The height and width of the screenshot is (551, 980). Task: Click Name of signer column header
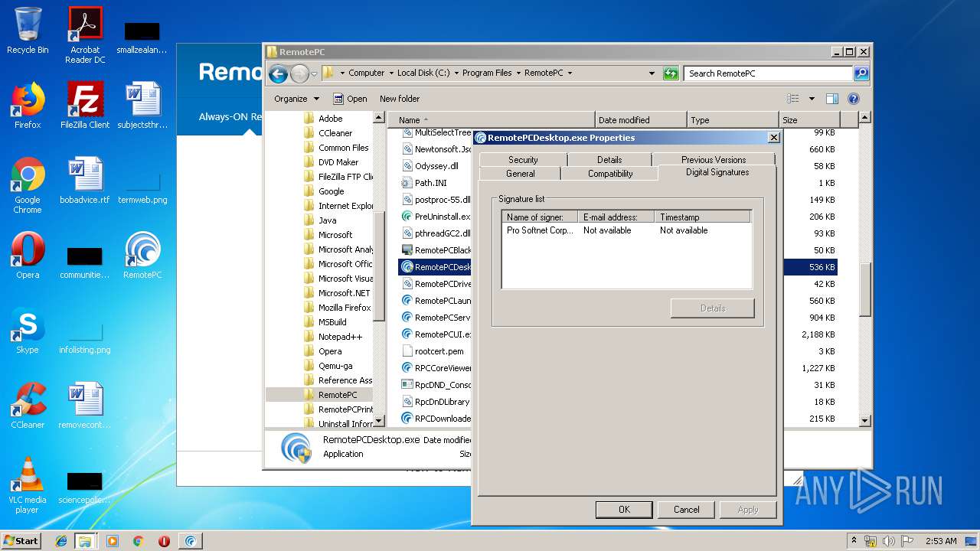click(x=540, y=217)
